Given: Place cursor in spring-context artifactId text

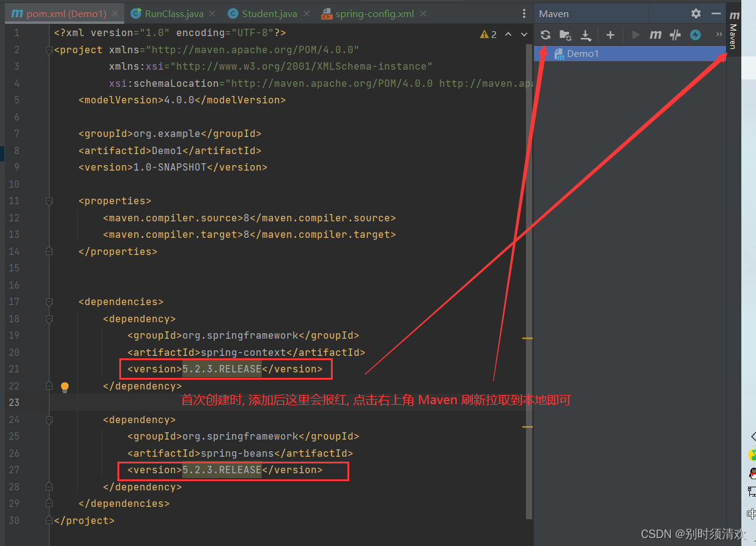Looking at the screenshot, I should coord(243,352).
